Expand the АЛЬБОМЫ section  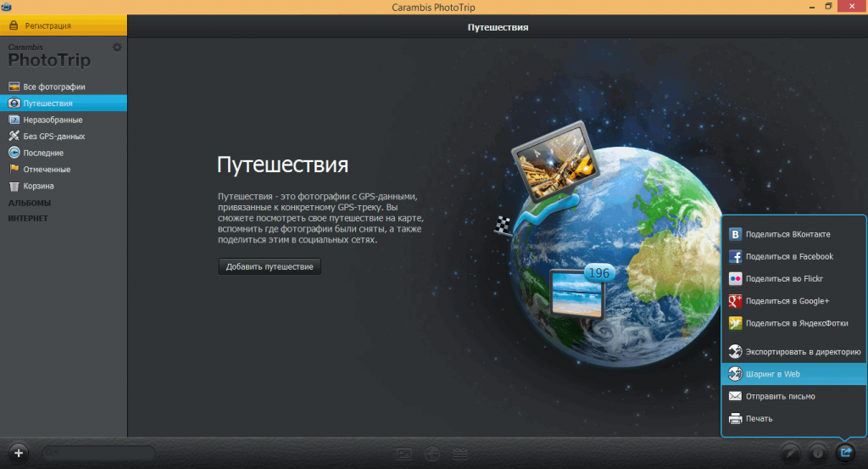[x=30, y=203]
